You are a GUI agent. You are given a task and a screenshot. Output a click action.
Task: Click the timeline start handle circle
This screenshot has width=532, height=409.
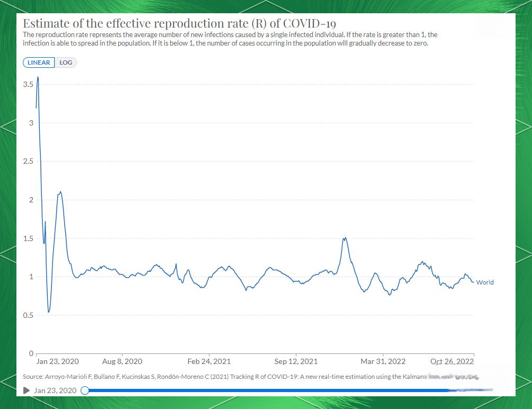pyautogui.click(x=84, y=390)
